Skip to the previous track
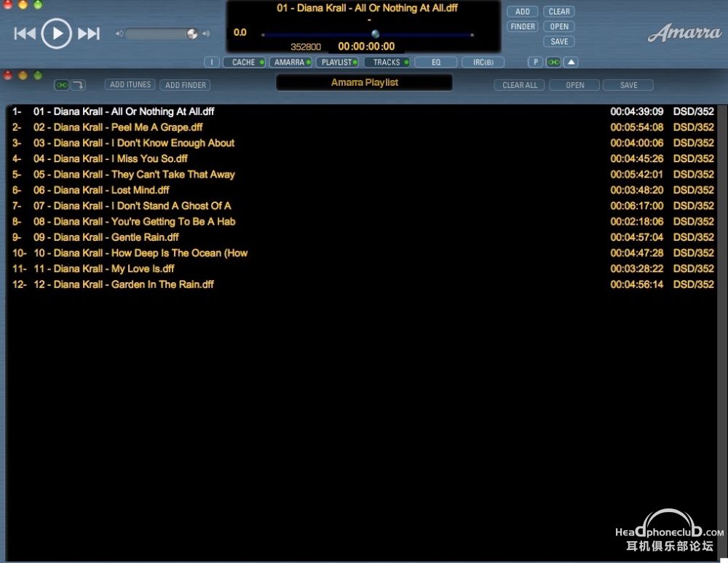Screen dimensions: 728x563 click(x=25, y=33)
